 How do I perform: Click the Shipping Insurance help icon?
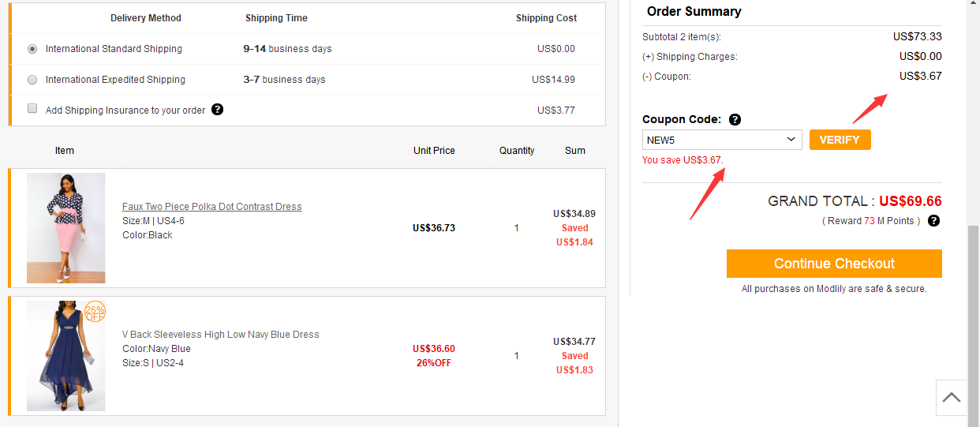pos(218,110)
